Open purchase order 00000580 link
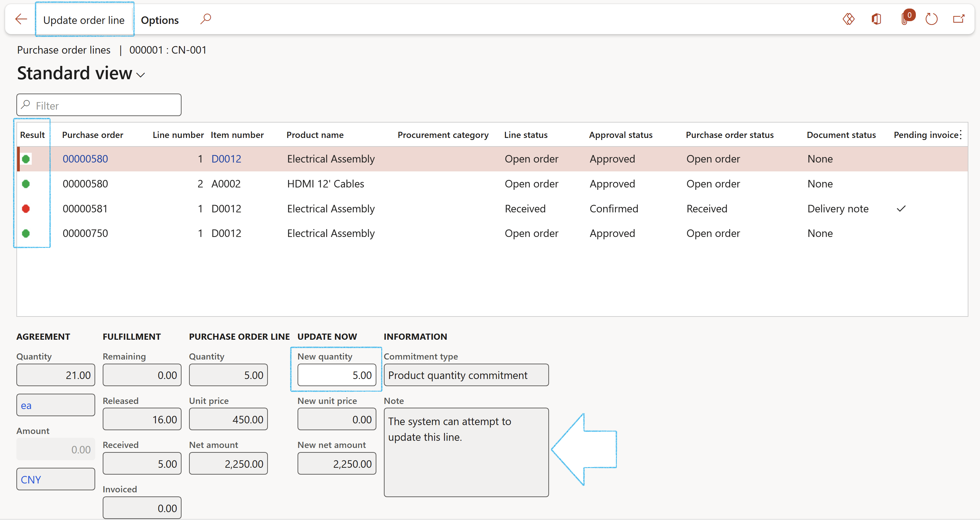Screen dimensions: 980x520 85,159
